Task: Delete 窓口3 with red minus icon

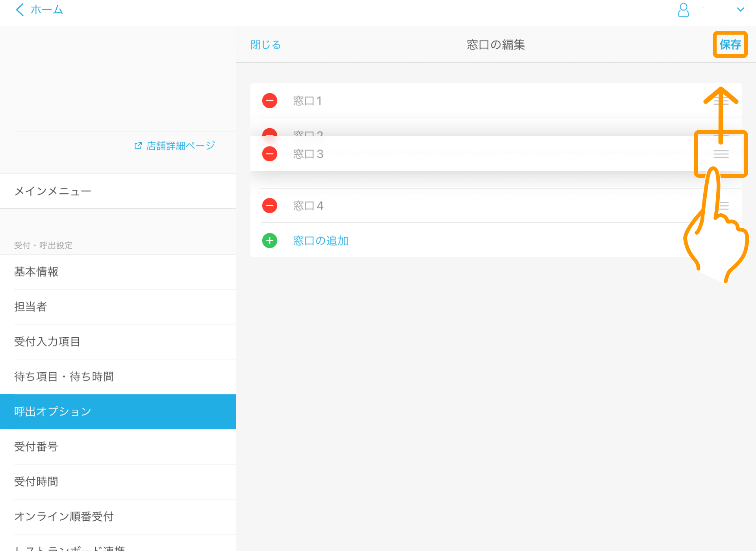Action: click(x=270, y=154)
